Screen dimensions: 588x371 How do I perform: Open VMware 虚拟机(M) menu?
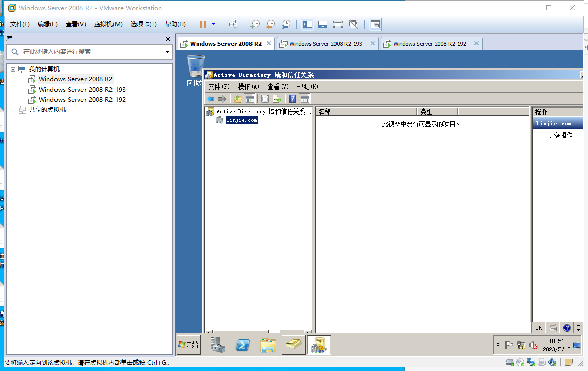(x=108, y=24)
